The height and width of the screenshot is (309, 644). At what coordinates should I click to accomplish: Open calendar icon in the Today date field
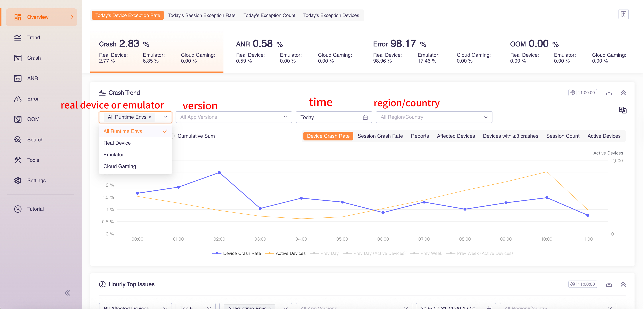(x=365, y=117)
